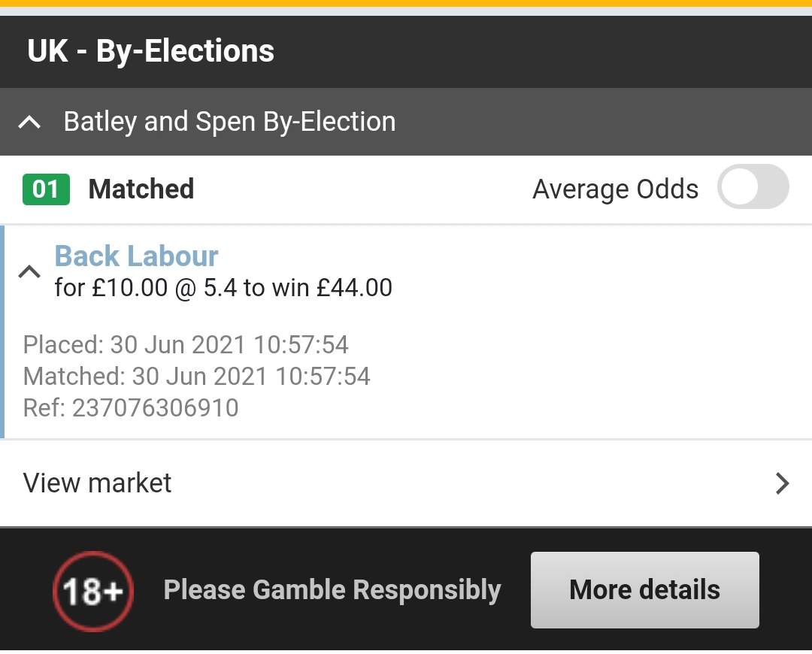Viewport: 812px width, 654px height.
Task: Click the Matched date and time line
Action: point(196,376)
